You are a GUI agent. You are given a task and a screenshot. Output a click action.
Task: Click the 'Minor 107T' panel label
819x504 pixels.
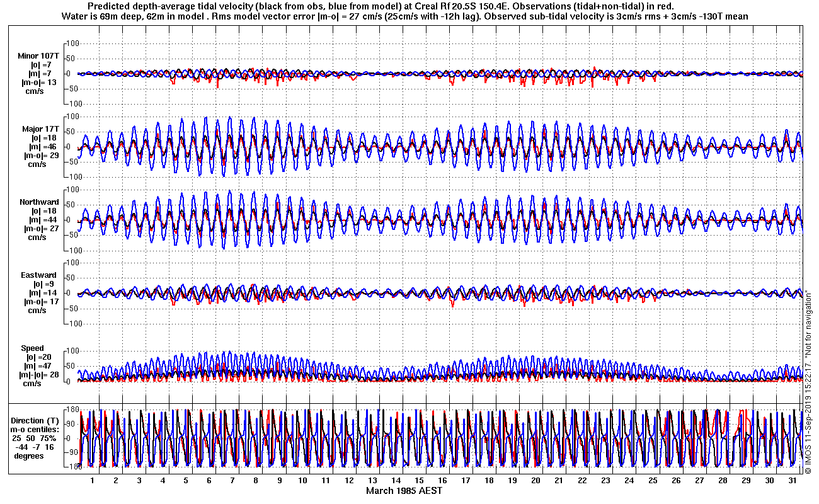click(x=38, y=56)
